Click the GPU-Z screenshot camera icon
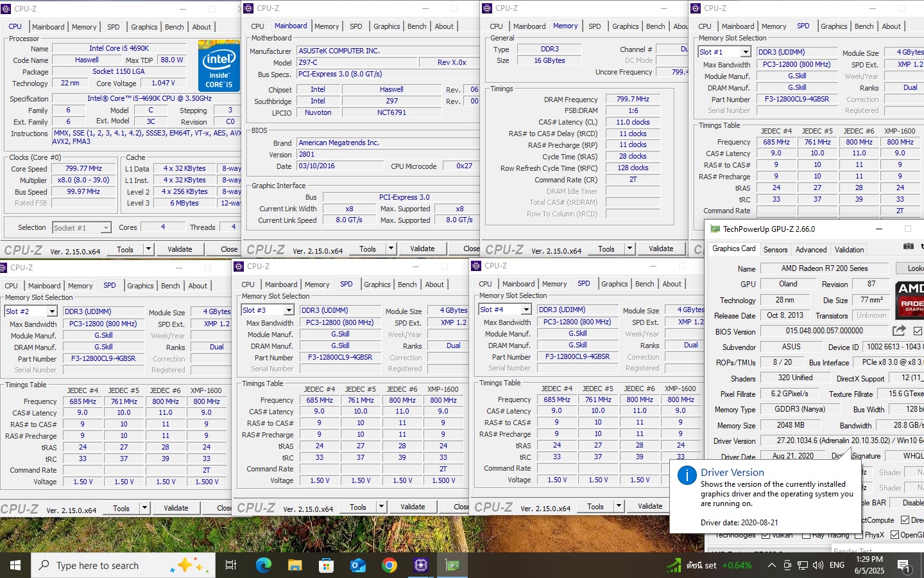 point(908,246)
